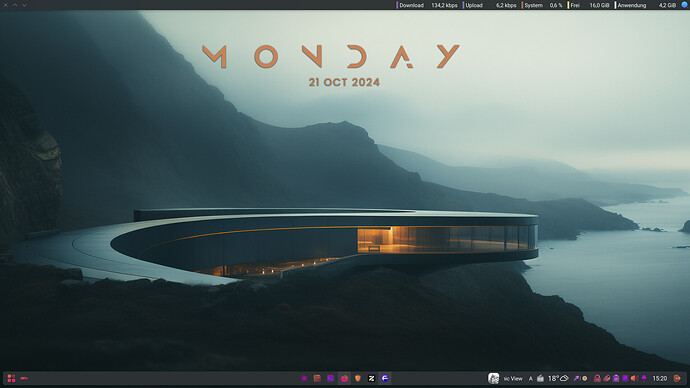
Task: Click the pink lock tray icon
Action: [597, 378]
